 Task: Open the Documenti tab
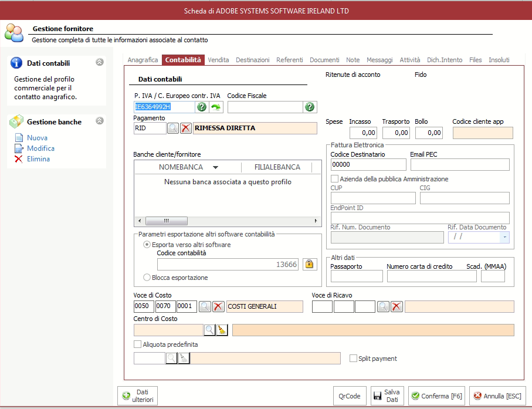324,60
